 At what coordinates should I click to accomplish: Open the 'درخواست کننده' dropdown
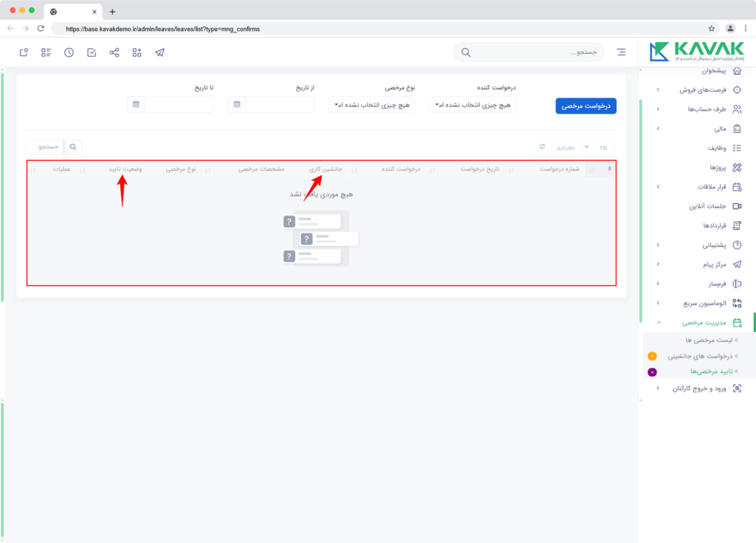click(x=472, y=105)
